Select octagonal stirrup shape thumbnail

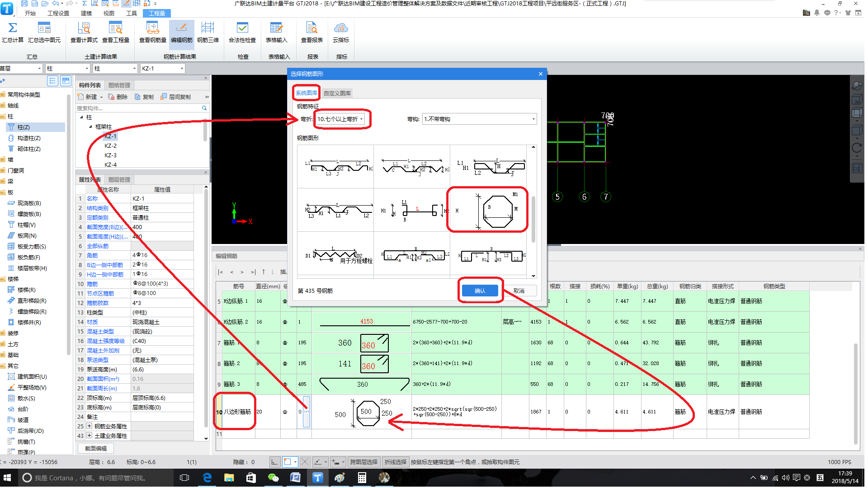[x=487, y=210]
